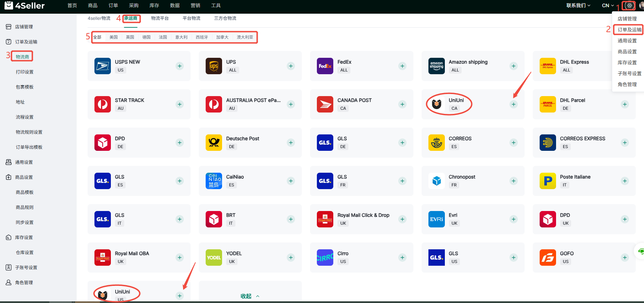Open 角色管理 in left sidebar

[24, 282]
